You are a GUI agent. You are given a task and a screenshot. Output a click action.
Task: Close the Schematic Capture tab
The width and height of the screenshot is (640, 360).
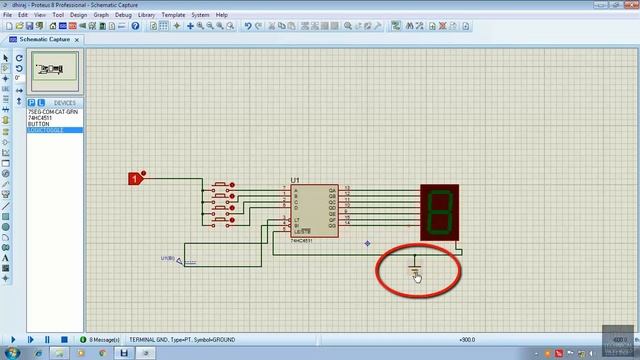(x=77, y=40)
